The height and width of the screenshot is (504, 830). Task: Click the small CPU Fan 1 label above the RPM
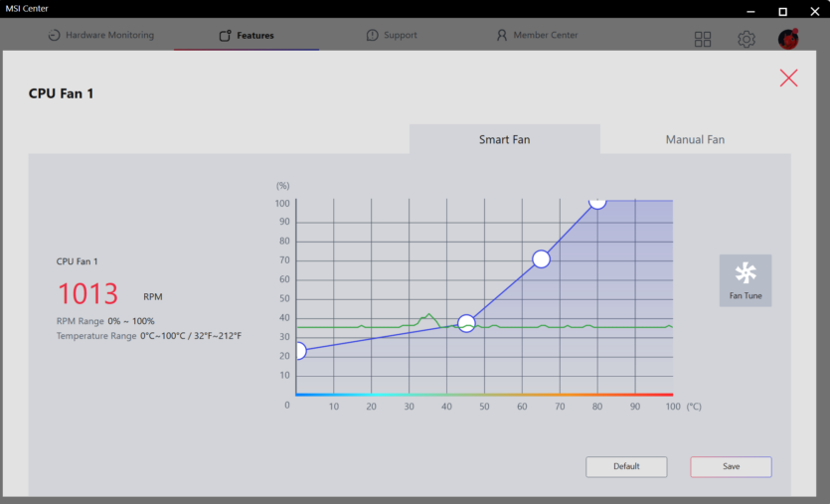[x=78, y=261]
